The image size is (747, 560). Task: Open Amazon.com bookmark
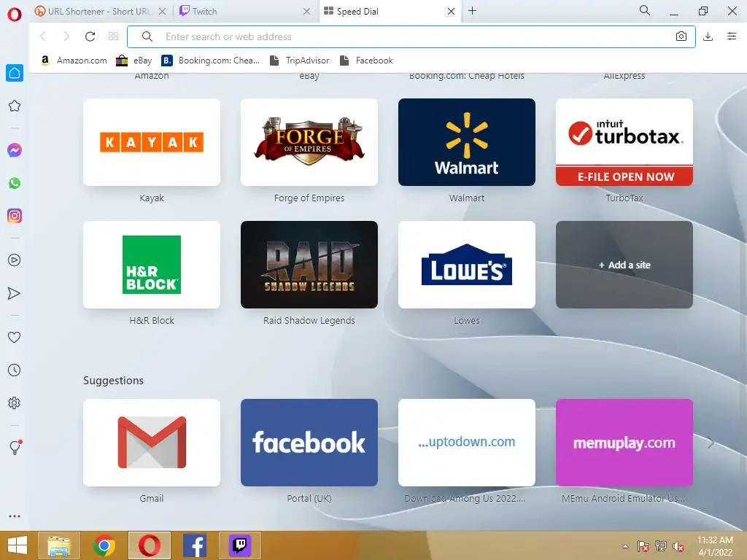tap(74, 61)
